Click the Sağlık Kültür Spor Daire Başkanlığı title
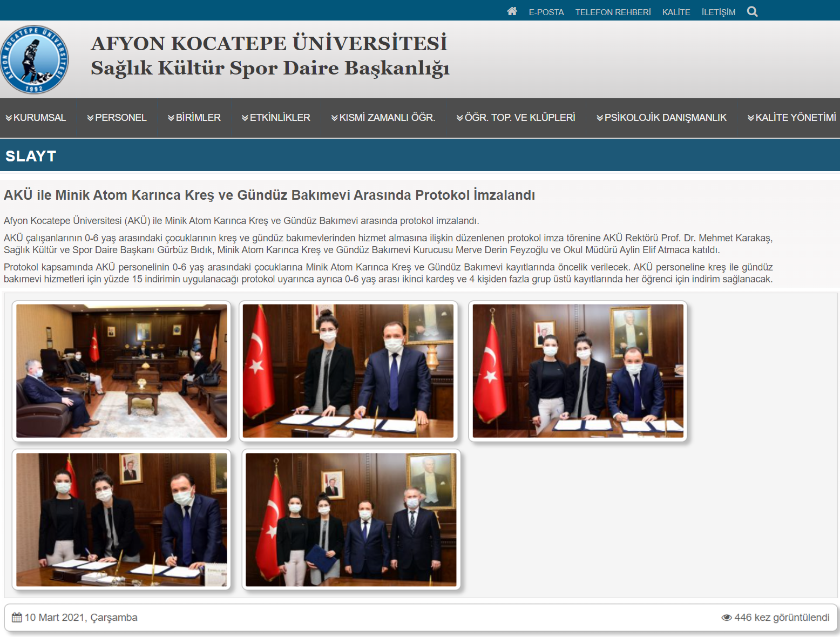Image resolution: width=840 pixels, height=637 pixels. 270,69
